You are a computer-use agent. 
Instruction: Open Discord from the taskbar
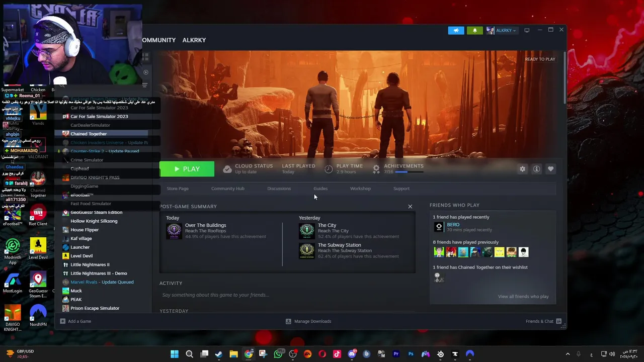(352, 354)
